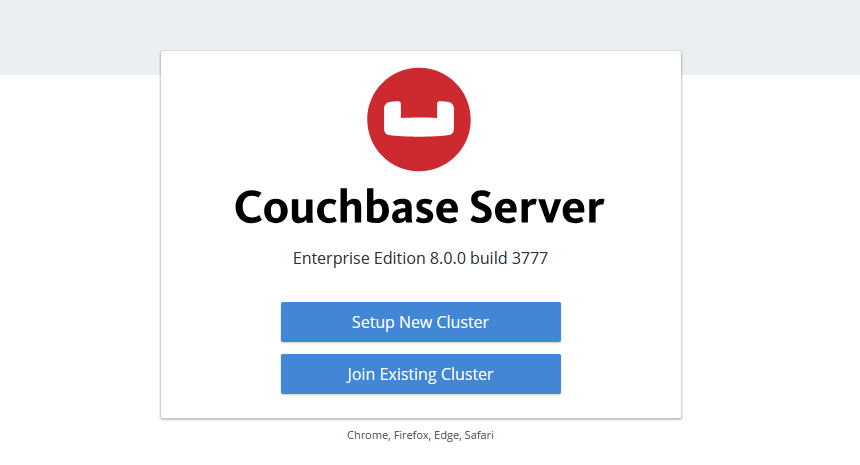Click the gray header band left of the card

pyautogui.click(x=80, y=37)
